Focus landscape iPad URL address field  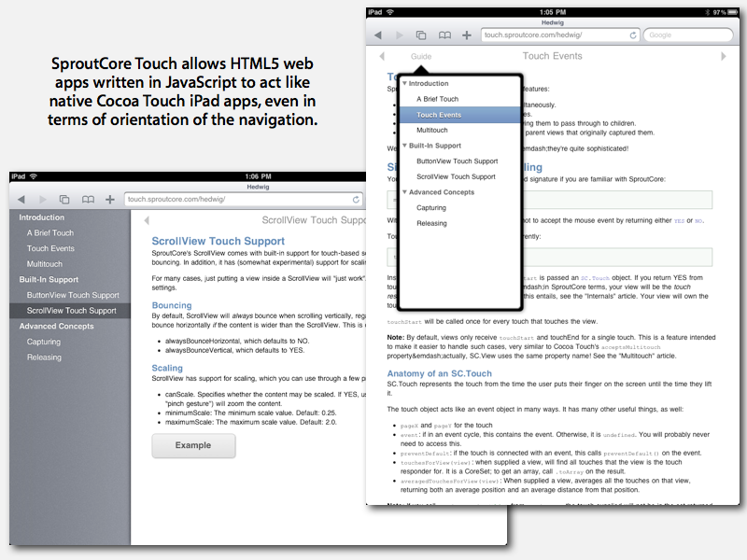244,200
